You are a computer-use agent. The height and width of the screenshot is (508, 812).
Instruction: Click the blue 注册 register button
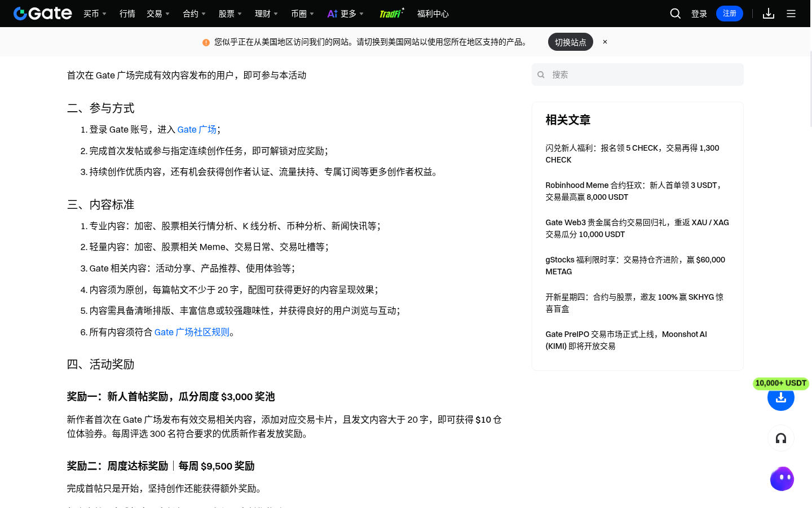coord(730,14)
